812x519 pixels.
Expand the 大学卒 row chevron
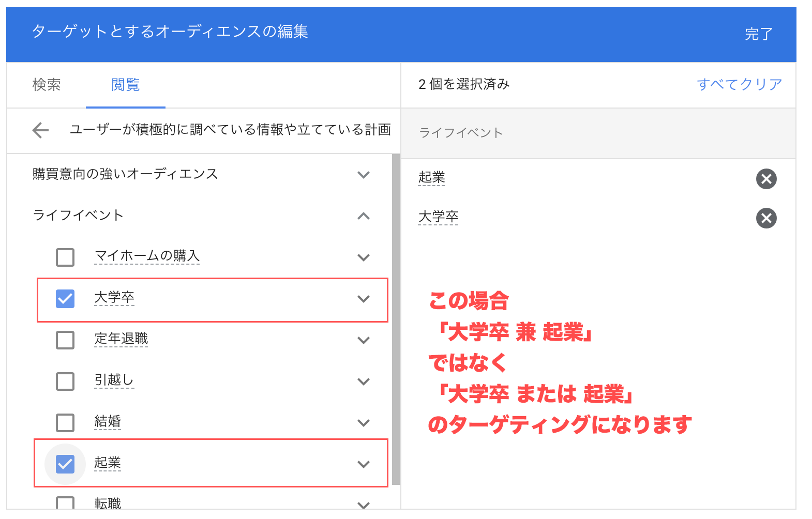(x=364, y=299)
